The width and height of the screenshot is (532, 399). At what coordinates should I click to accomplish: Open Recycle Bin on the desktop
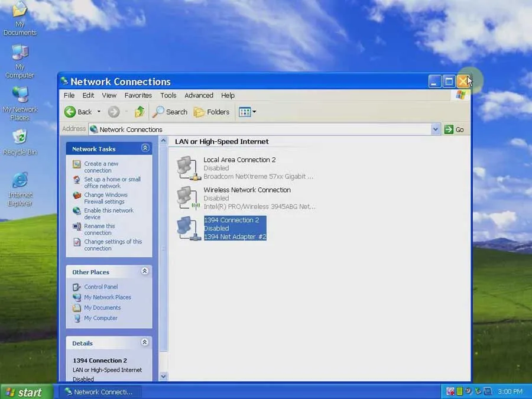20,138
